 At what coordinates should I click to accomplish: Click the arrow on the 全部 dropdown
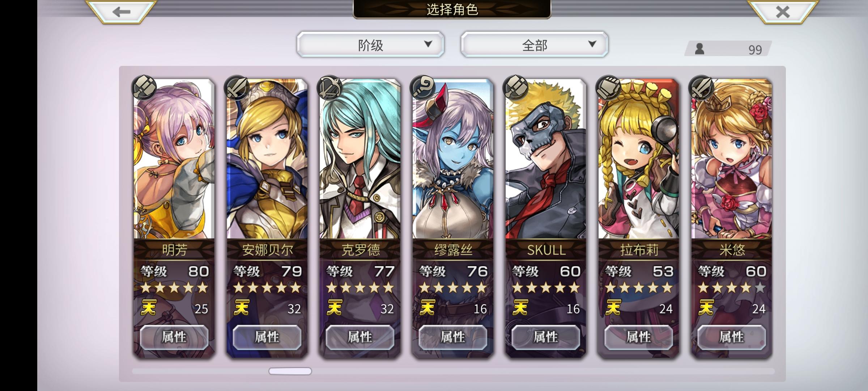[592, 44]
